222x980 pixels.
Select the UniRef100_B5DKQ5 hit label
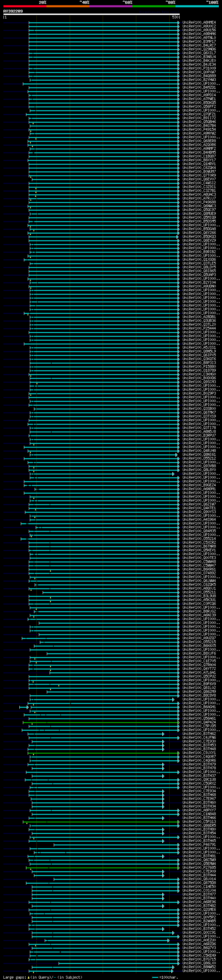point(199,103)
